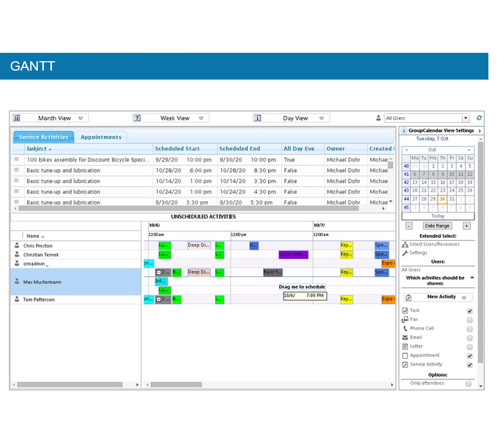
Task: Switch to the Appointments tab
Action: tap(101, 137)
